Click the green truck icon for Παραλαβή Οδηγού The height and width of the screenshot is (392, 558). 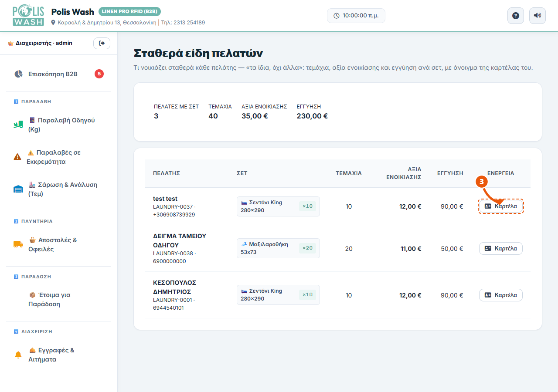[18, 125]
